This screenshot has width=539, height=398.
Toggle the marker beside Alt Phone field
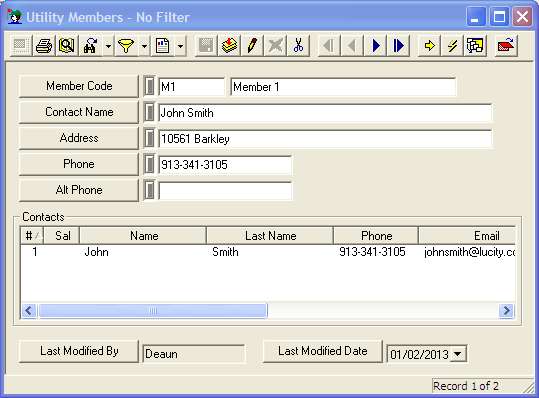pyautogui.click(x=150, y=190)
